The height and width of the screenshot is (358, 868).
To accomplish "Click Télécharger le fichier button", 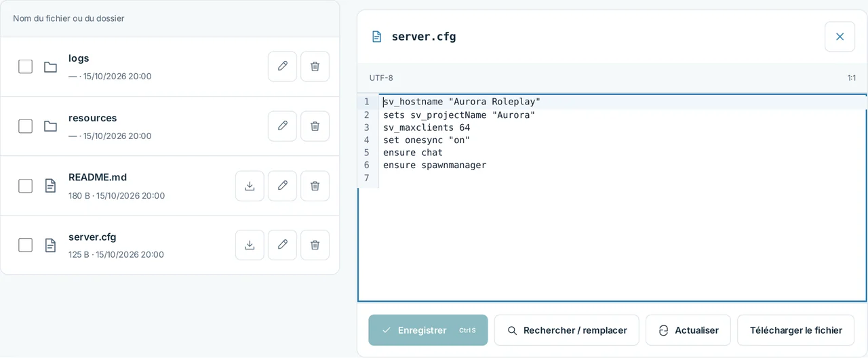I will point(796,330).
